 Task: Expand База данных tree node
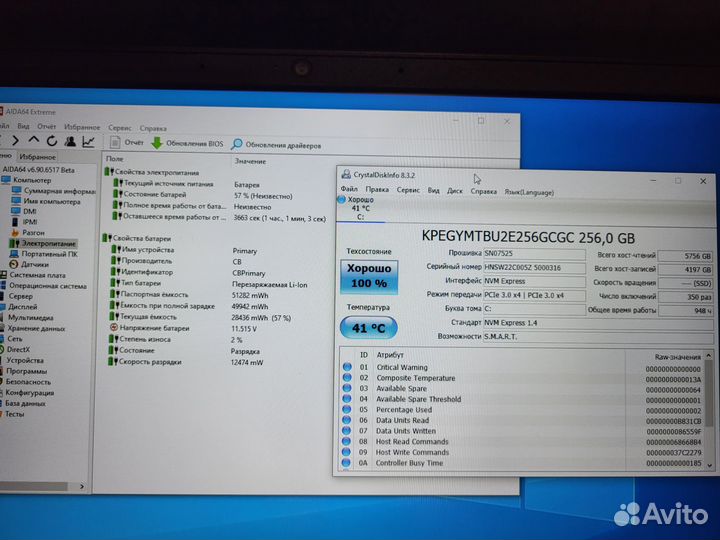23,403
